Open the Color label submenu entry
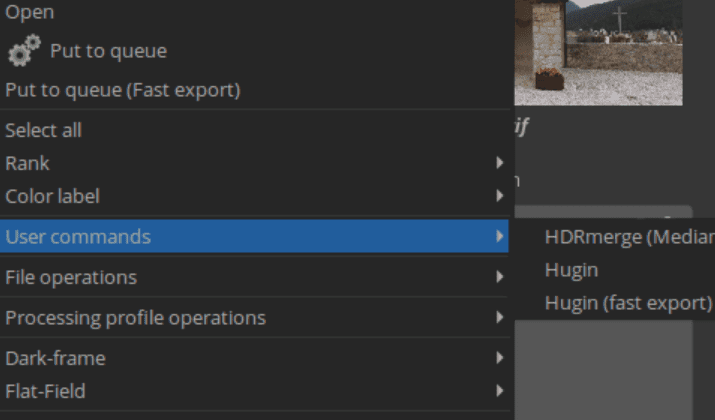 pos(254,196)
